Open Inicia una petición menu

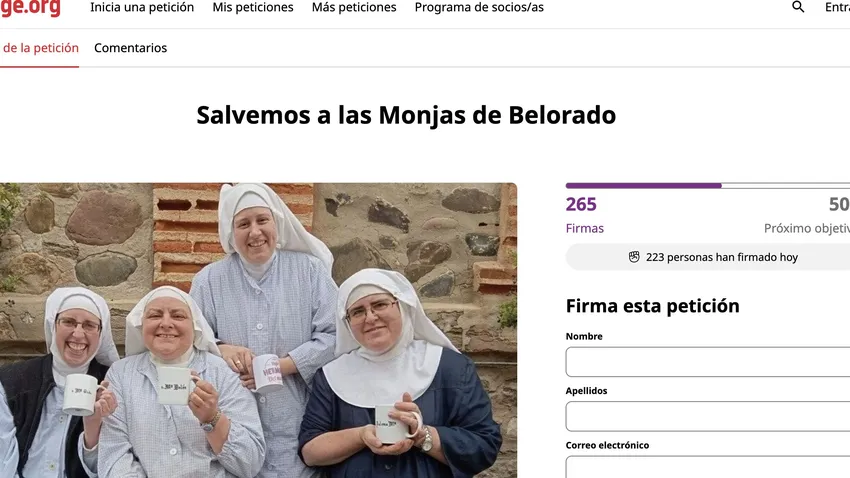142,8
